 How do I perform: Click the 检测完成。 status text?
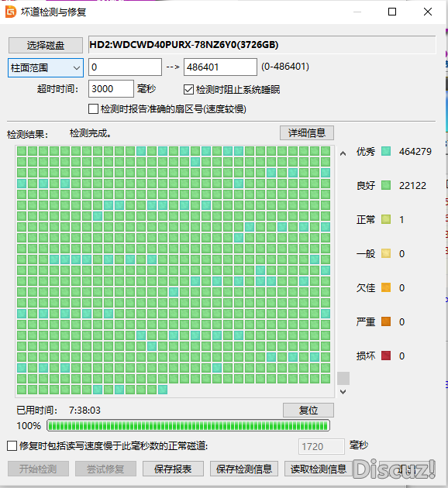tap(90, 133)
